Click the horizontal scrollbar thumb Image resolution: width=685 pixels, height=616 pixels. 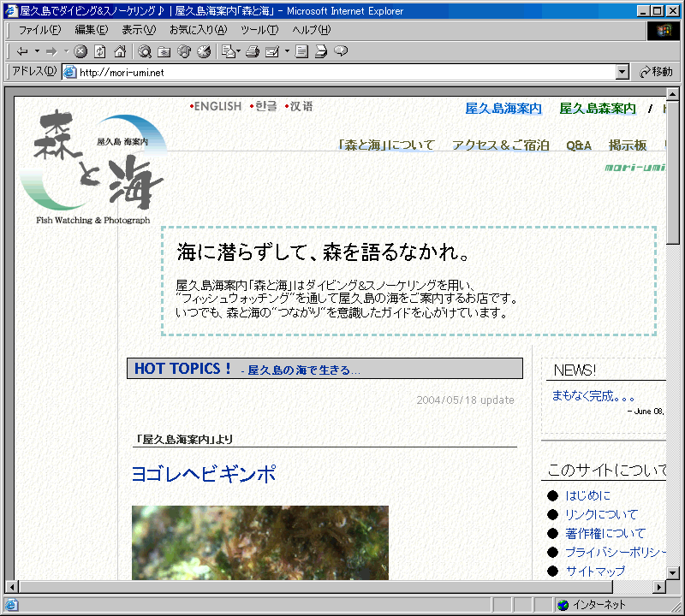pos(316,587)
